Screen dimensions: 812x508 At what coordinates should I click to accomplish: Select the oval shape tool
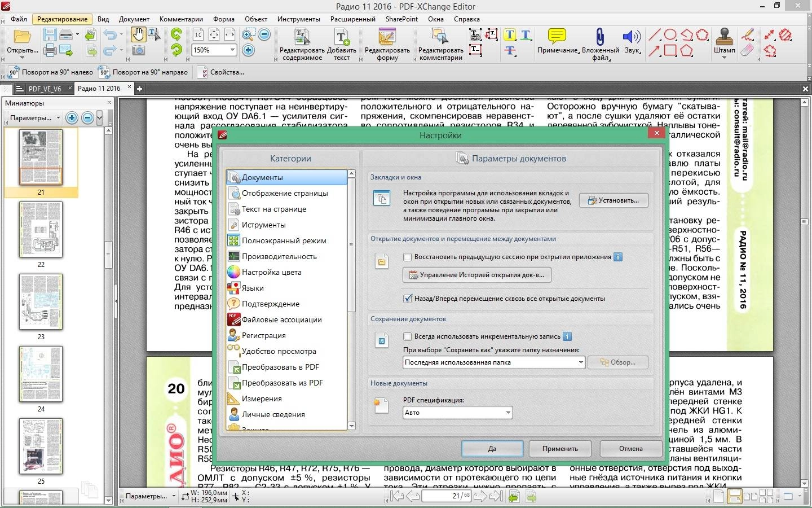(x=670, y=35)
